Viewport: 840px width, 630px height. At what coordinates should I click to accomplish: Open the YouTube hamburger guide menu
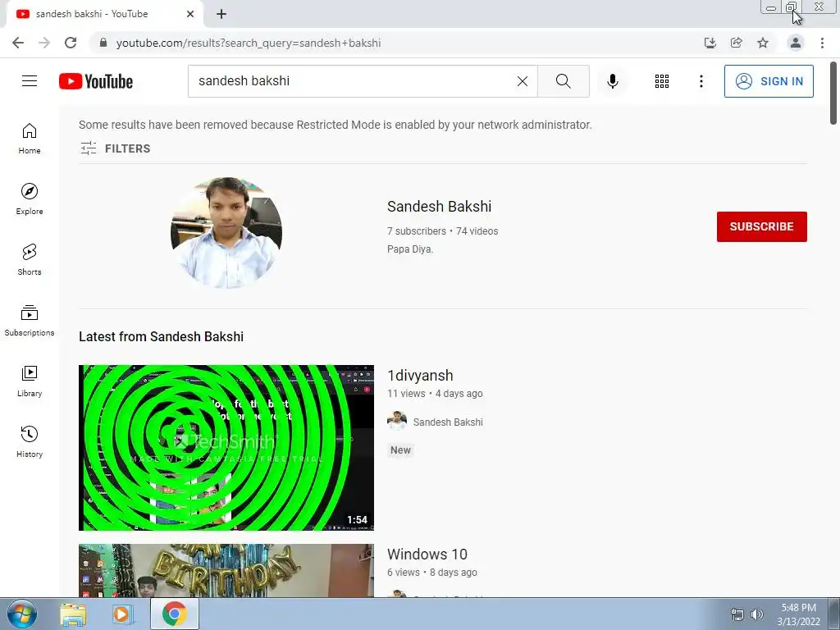(30, 81)
